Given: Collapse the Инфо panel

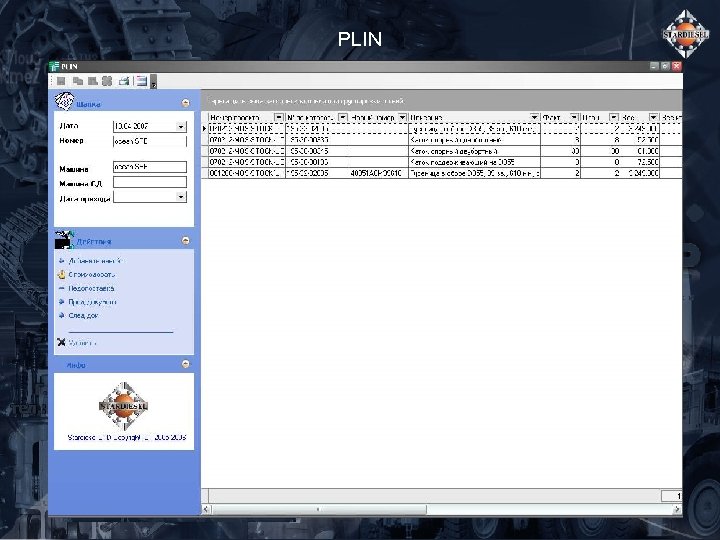Looking at the screenshot, I should click(x=186, y=364).
